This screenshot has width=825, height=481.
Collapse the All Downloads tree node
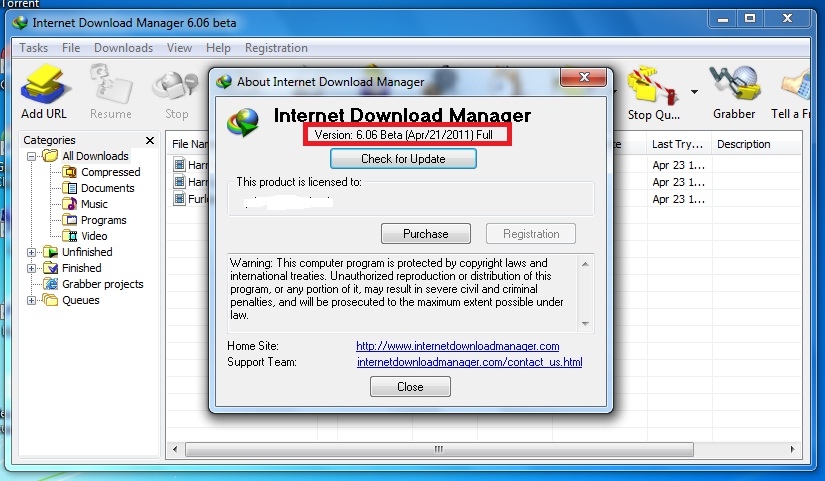pyautogui.click(x=32, y=156)
